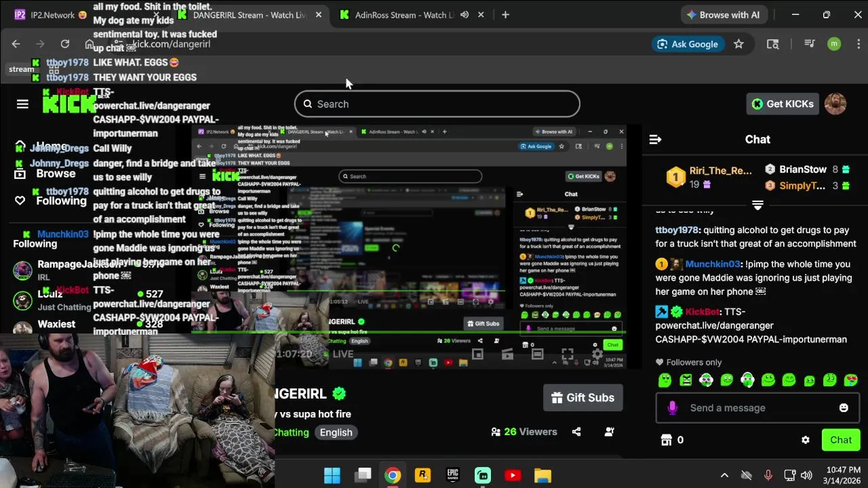Open the Chrome three-dot menu
Screen dimensions: 868x488
[x=859, y=44]
